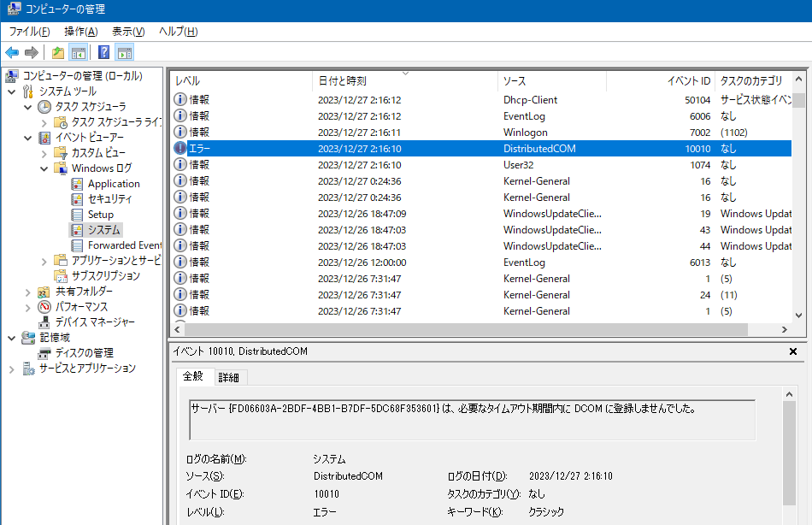
Task: Sort by the タスクのカテゴリ column header
Action: pyautogui.click(x=753, y=81)
